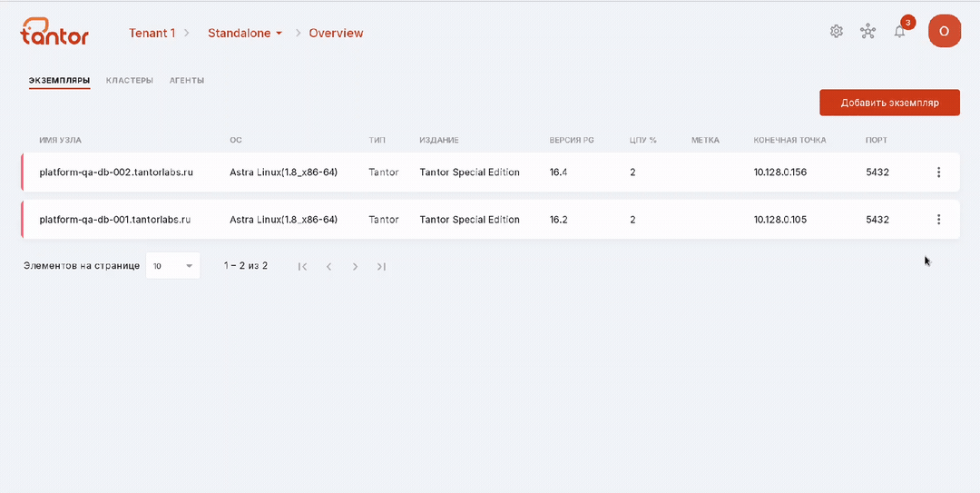
Task: Click the Tantor logo
Action: point(54,31)
